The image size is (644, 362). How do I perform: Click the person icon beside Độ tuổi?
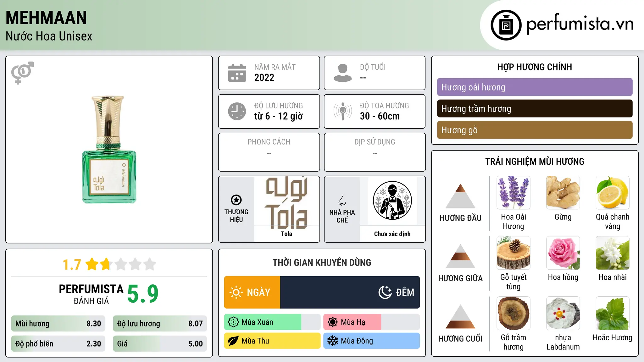(343, 73)
